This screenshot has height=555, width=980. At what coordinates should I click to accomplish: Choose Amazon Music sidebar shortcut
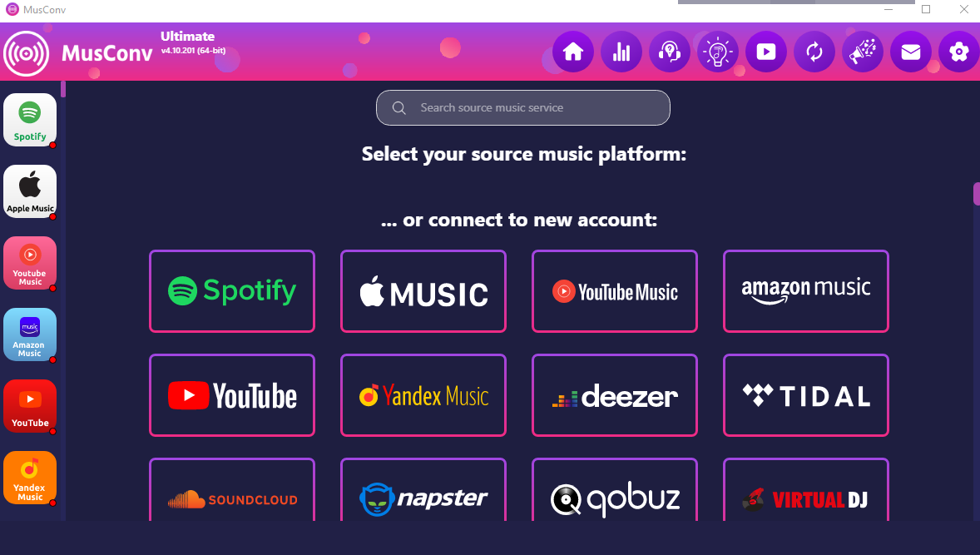[x=30, y=334]
